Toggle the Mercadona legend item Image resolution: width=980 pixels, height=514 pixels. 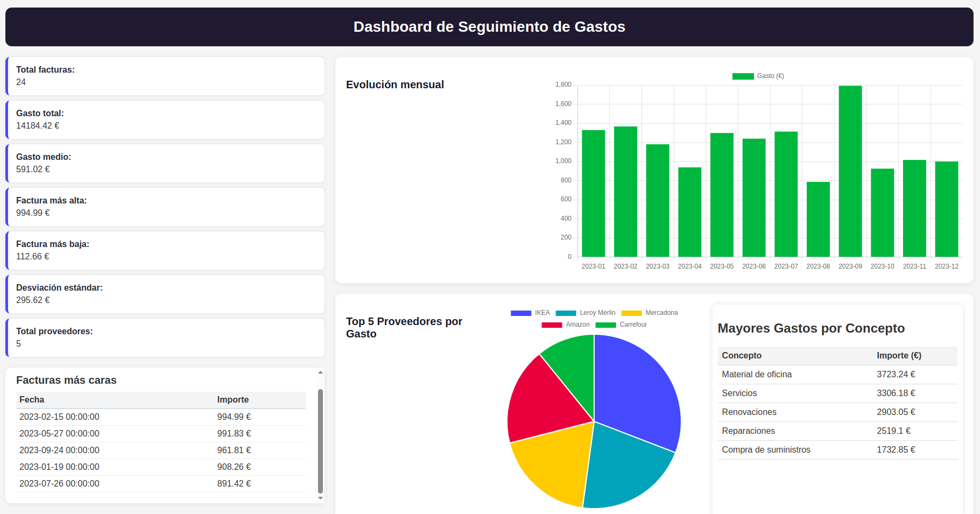pyautogui.click(x=650, y=313)
